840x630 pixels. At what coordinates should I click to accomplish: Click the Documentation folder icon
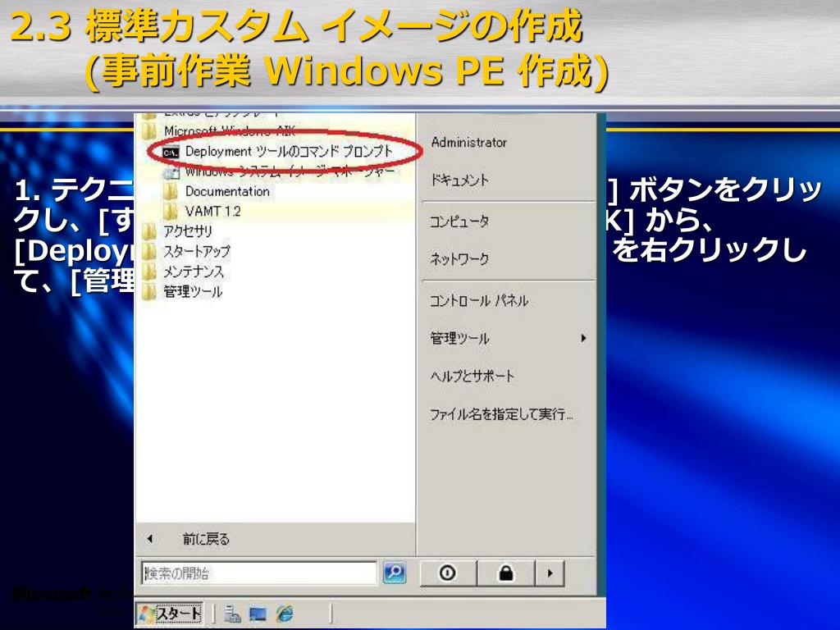coord(171,192)
